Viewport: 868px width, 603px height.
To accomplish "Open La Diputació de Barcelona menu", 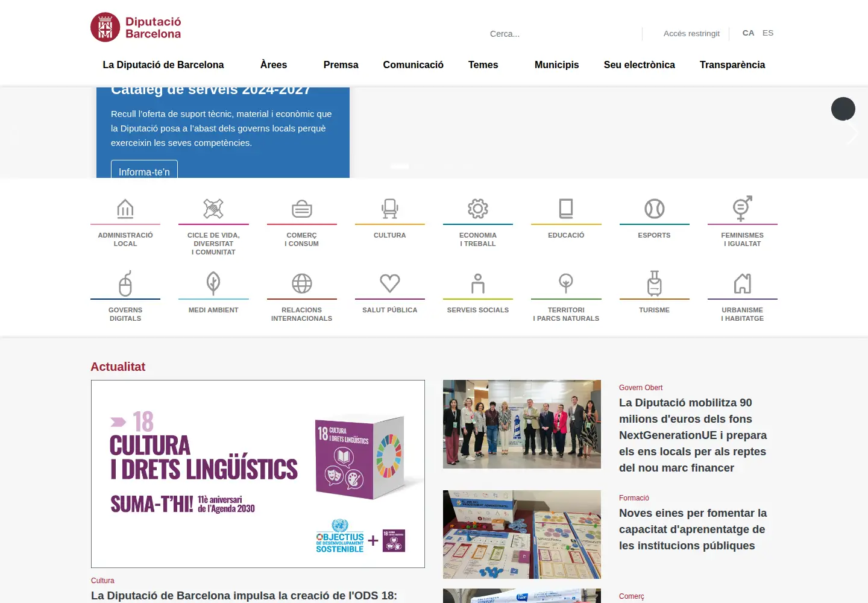I will tap(163, 65).
